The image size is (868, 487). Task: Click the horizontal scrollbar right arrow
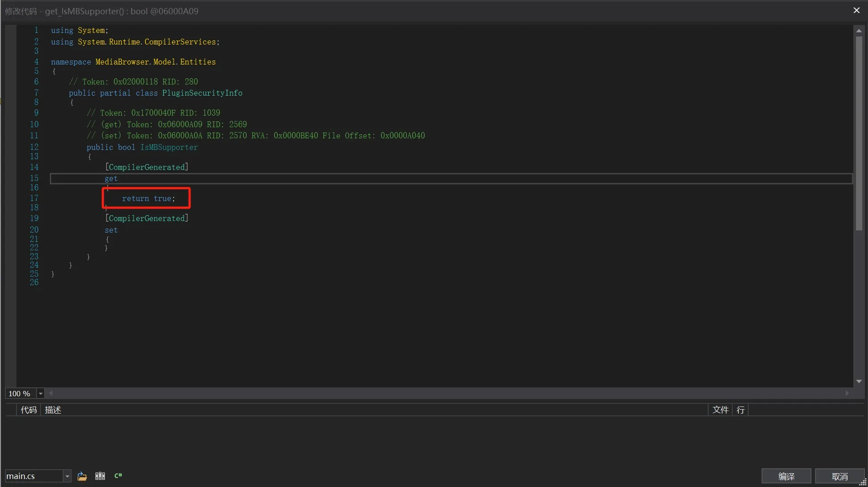tap(847, 393)
